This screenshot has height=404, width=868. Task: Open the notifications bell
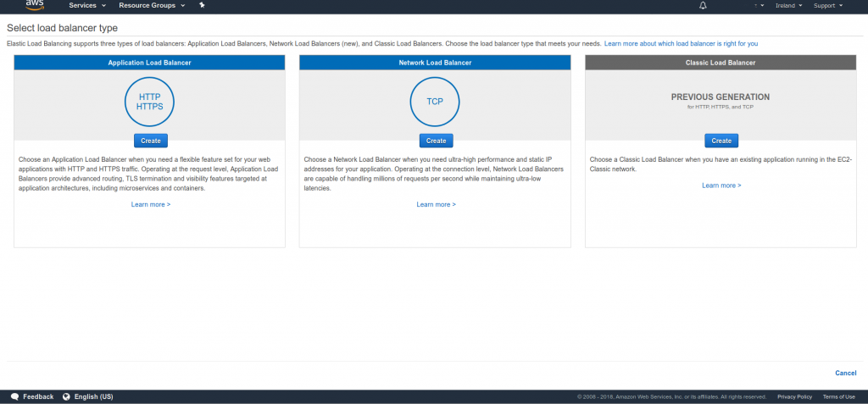[703, 5]
